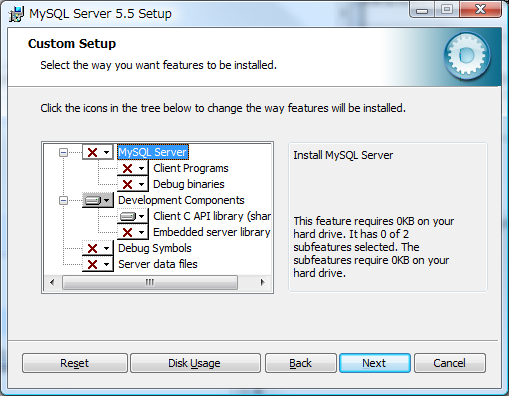Select the Server data files feature
The height and width of the screenshot is (396, 509).
coord(158,264)
